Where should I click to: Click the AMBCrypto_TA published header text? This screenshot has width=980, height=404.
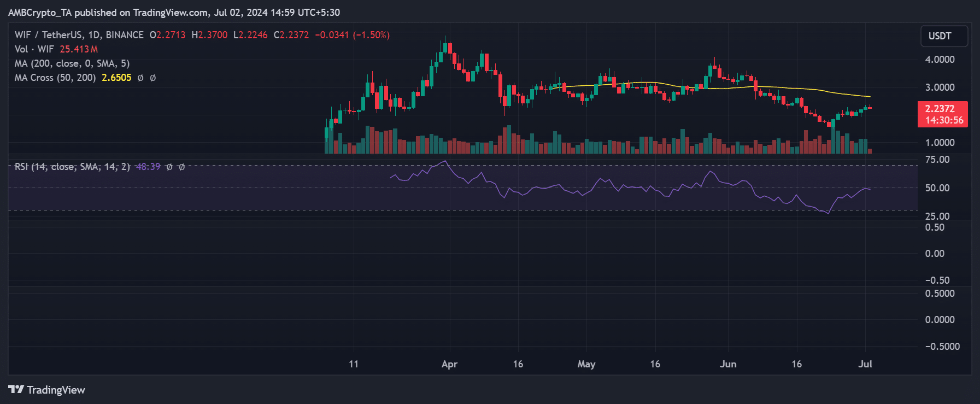click(174, 13)
